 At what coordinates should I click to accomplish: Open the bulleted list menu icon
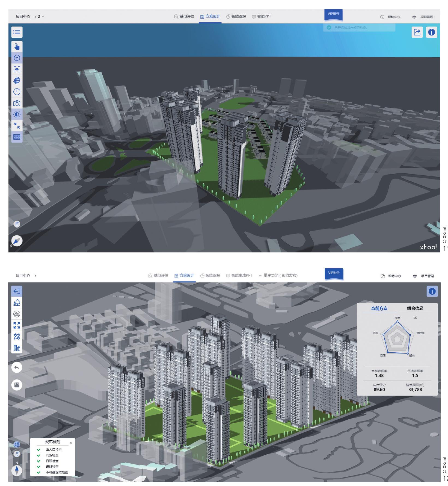tap(17, 32)
